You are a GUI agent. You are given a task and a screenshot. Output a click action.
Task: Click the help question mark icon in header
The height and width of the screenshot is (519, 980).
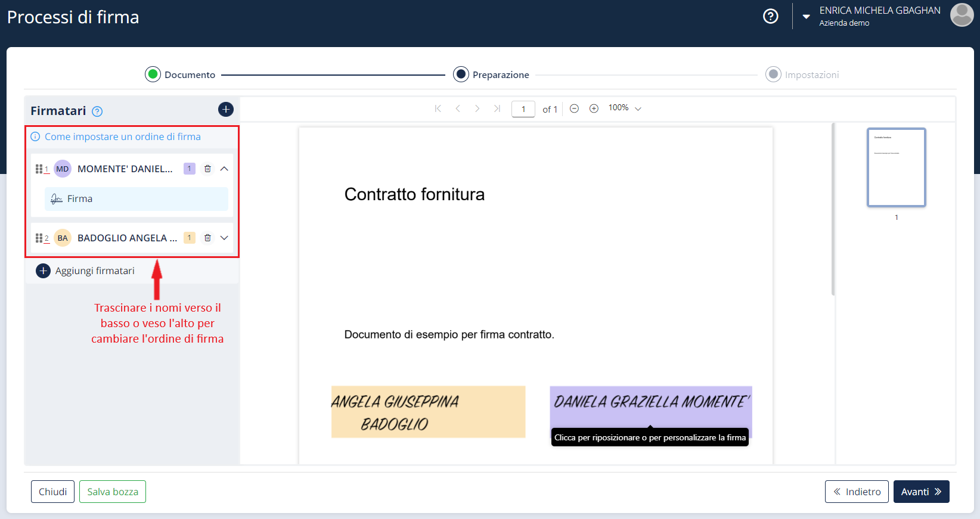point(771,16)
